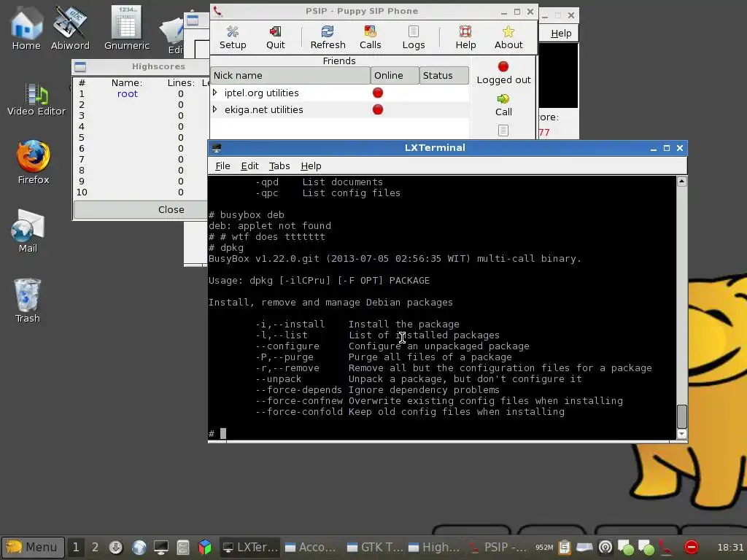747x560 pixels.
Task: Click the Friends label in PSIP
Action: pos(339,61)
